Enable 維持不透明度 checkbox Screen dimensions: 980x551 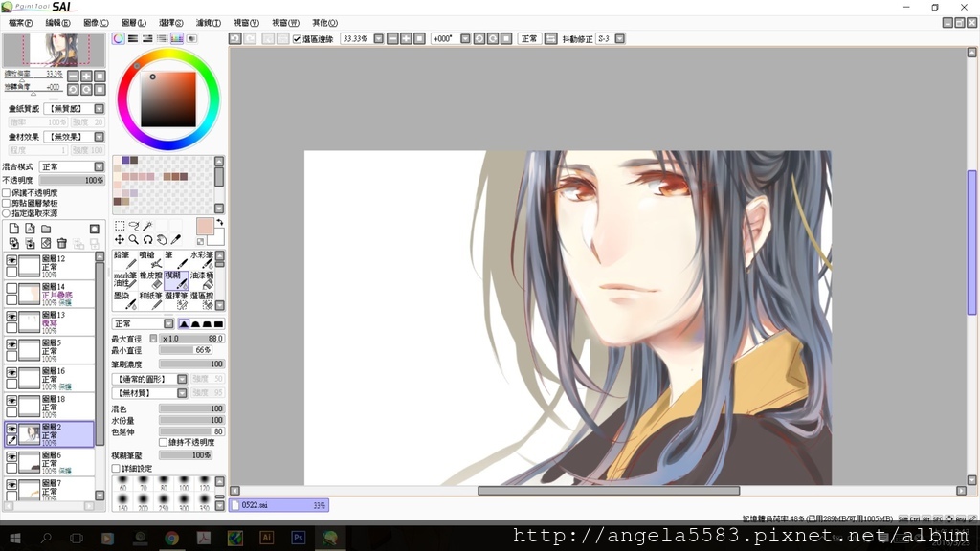pos(163,442)
